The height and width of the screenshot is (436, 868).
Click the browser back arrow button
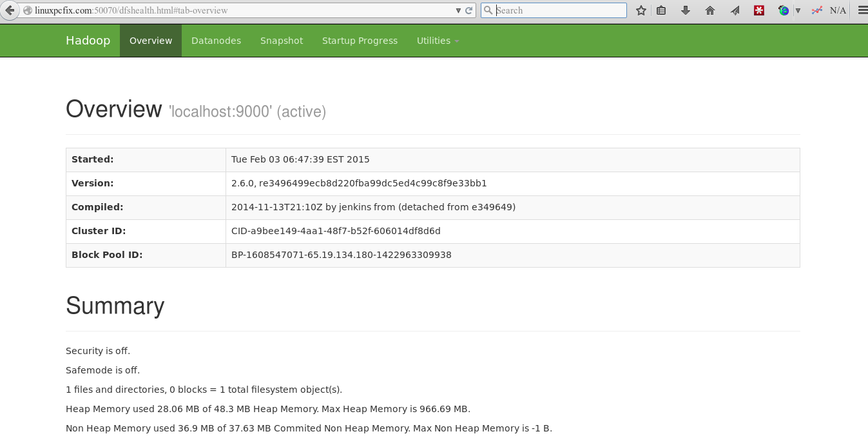[9, 10]
